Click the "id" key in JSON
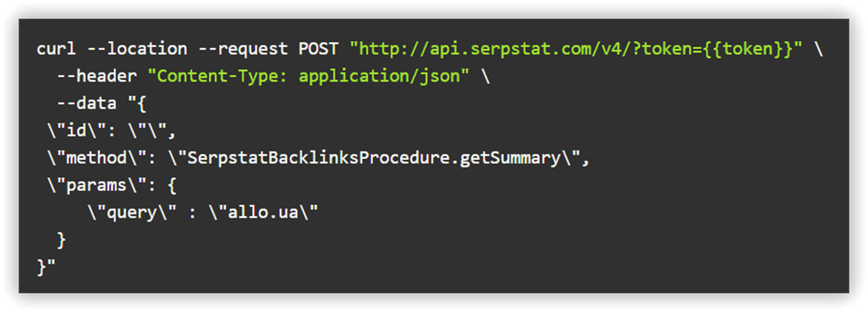This screenshot has height=312, width=868. pyautogui.click(x=77, y=132)
